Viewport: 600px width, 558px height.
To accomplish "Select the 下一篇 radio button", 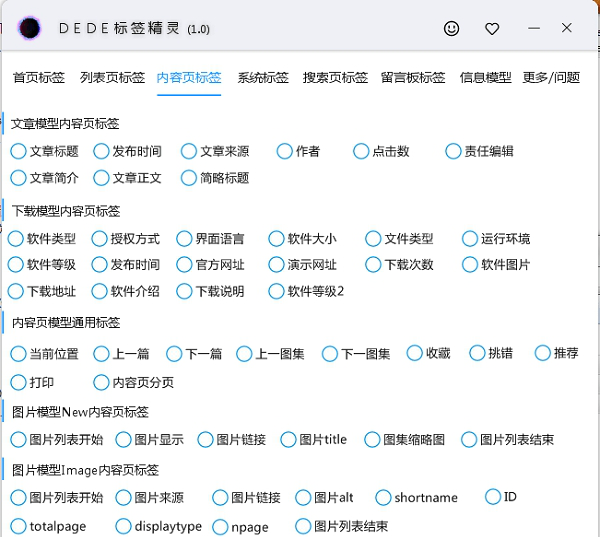I will pyautogui.click(x=174, y=354).
